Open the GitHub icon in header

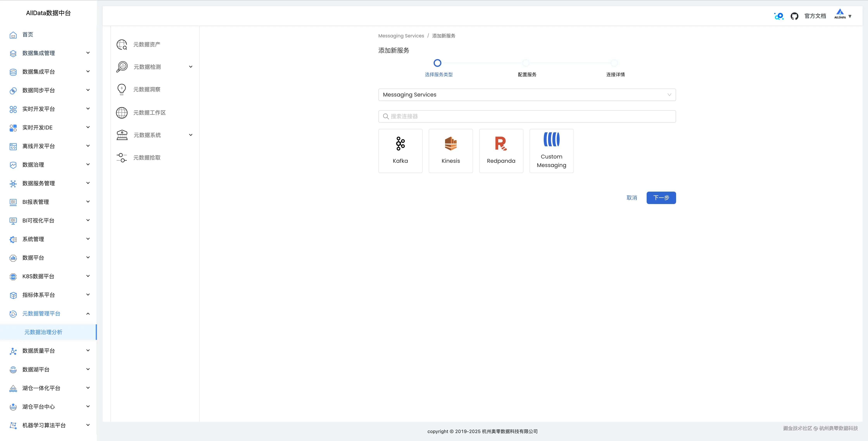pyautogui.click(x=794, y=16)
